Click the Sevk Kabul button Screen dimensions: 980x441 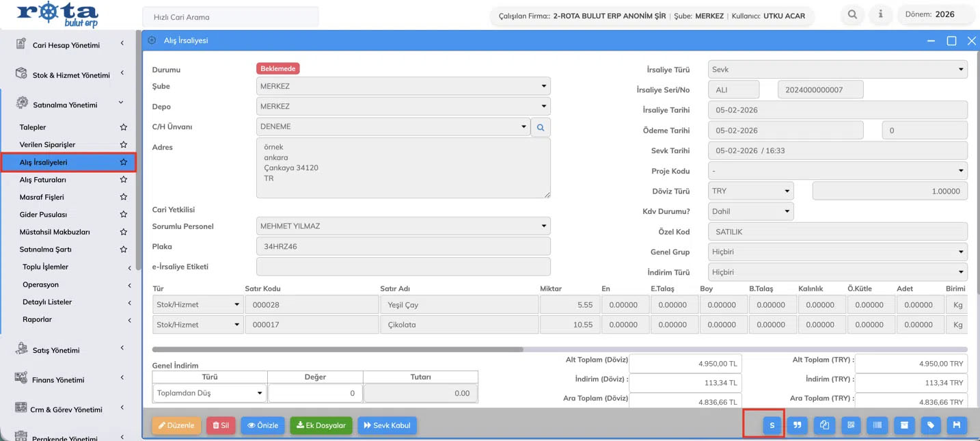pos(387,425)
